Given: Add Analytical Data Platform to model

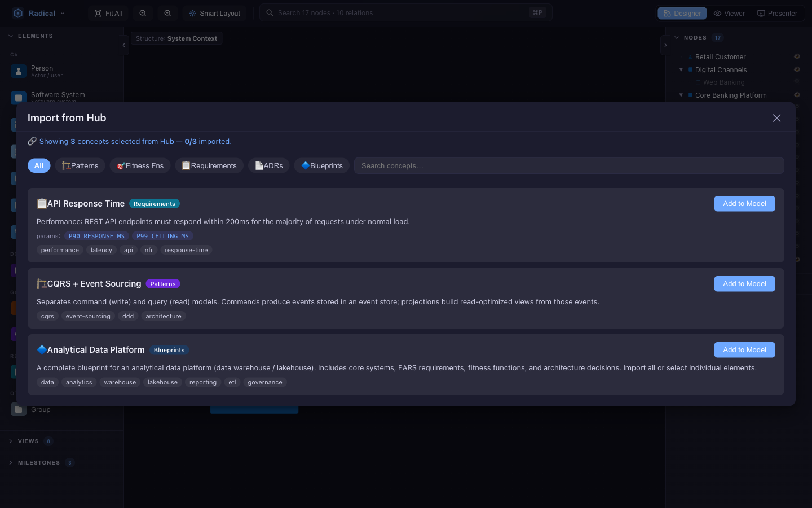Looking at the screenshot, I should (x=744, y=350).
